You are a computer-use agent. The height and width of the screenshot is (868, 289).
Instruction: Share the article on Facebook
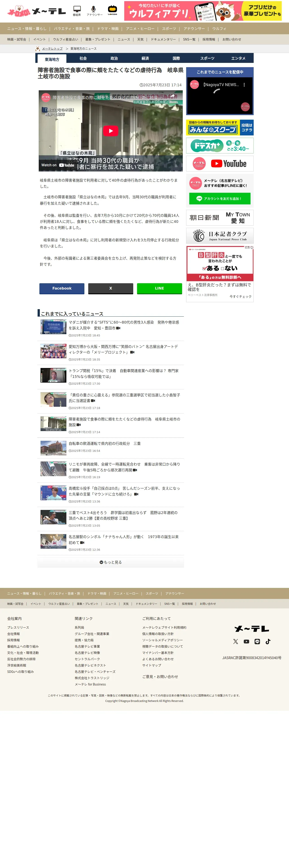coord(62,288)
